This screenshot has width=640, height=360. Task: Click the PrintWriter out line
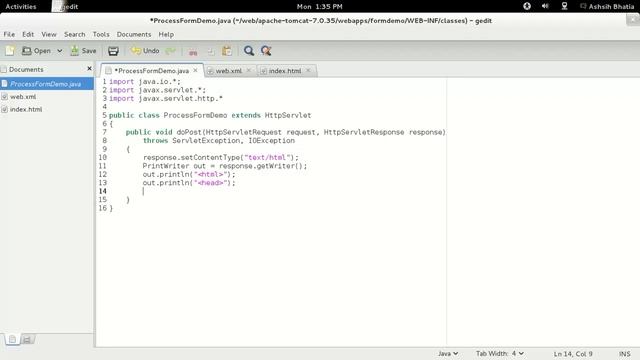point(224,166)
